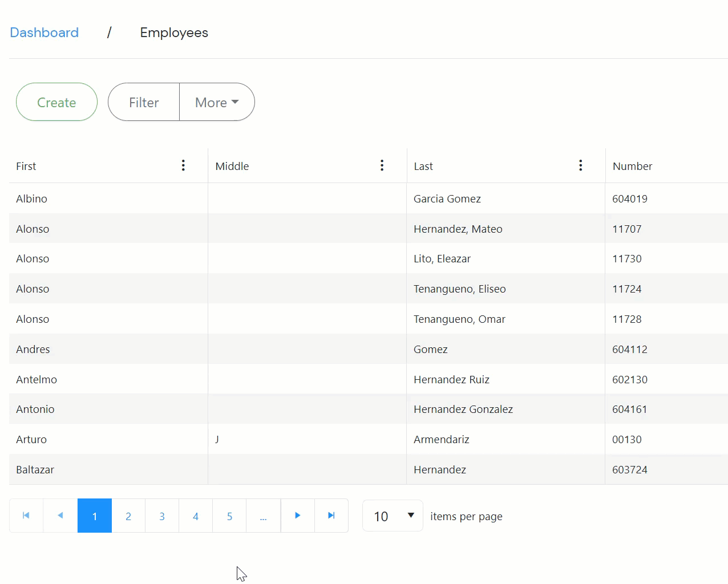Expand the More dropdown button
This screenshot has height=584, width=728.
tap(217, 102)
